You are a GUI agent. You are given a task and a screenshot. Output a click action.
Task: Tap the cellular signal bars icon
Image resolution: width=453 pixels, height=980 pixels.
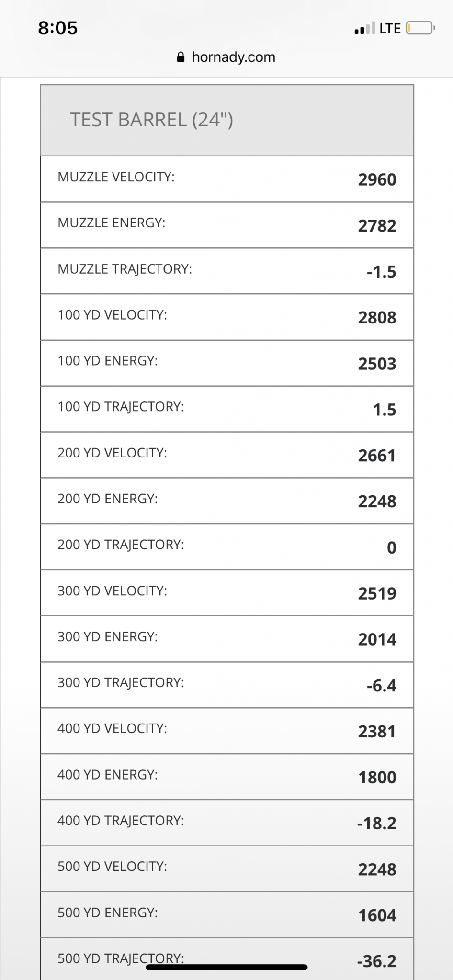[365, 29]
